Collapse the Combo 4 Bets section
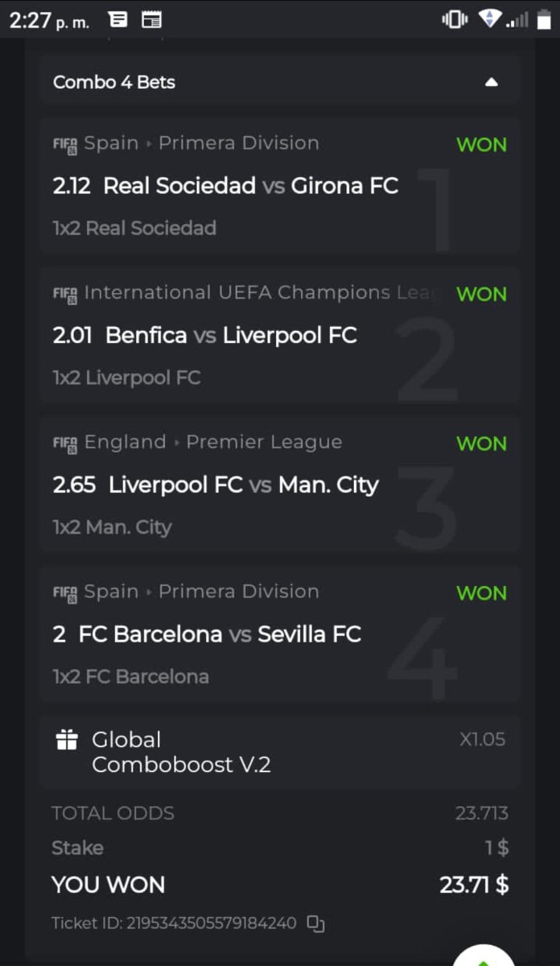 click(x=492, y=82)
